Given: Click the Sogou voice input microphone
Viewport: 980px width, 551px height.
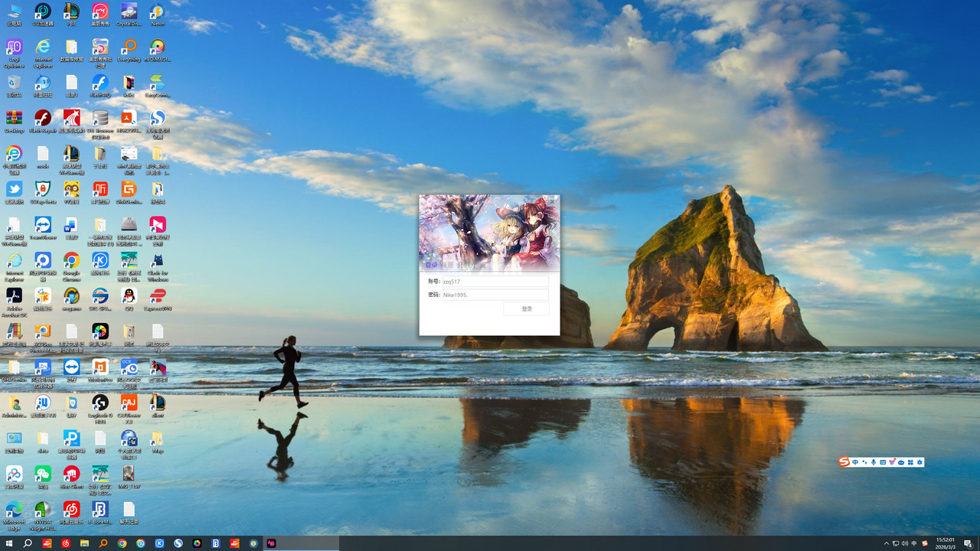Looking at the screenshot, I should click(874, 462).
